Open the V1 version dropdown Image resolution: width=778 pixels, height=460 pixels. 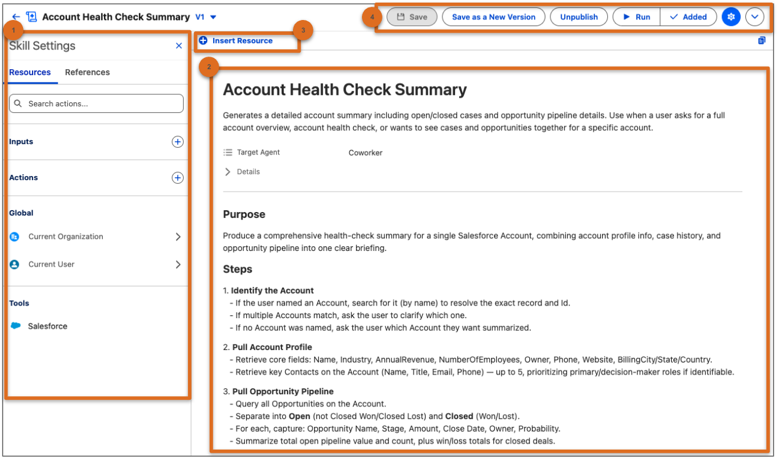click(206, 17)
